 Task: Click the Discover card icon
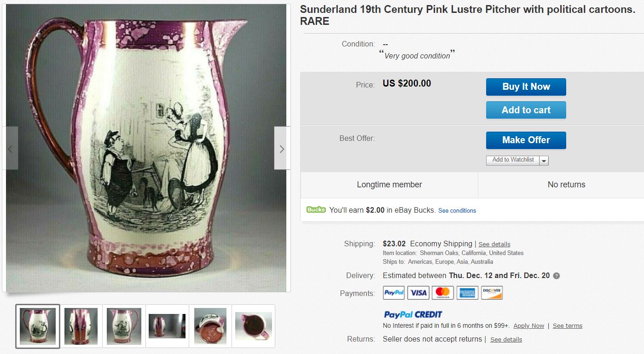(x=492, y=293)
